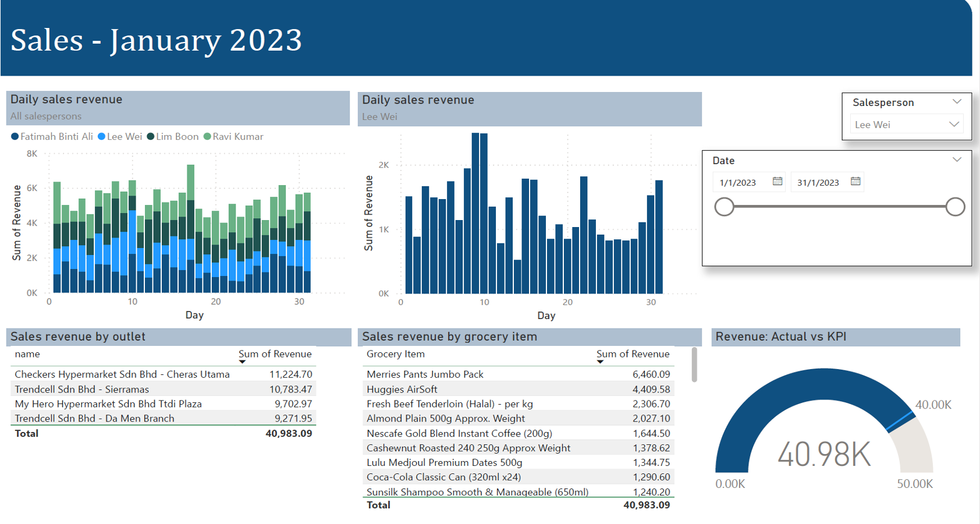Sort grocery table by Grocery Item header
This screenshot has width=980, height=524.
click(x=395, y=354)
